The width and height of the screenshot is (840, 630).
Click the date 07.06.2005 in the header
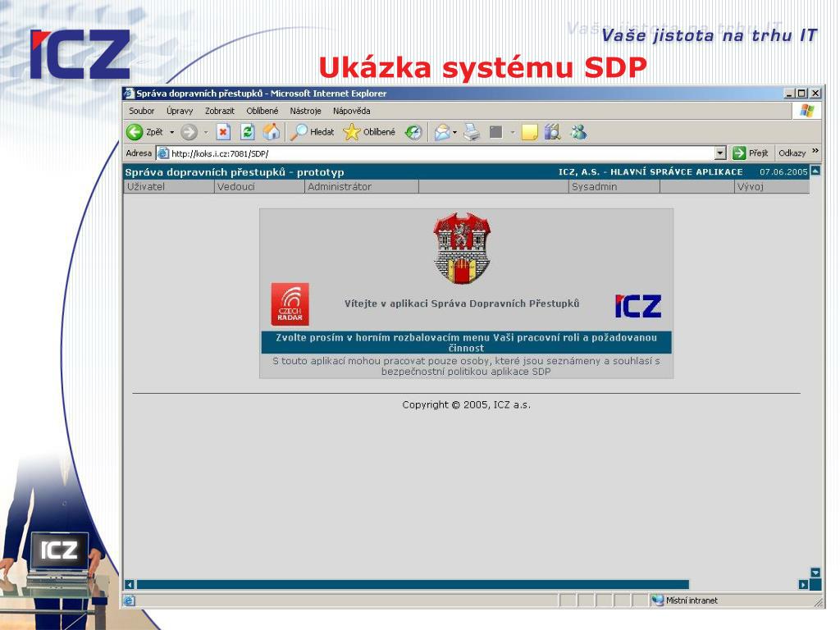(x=783, y=172)
